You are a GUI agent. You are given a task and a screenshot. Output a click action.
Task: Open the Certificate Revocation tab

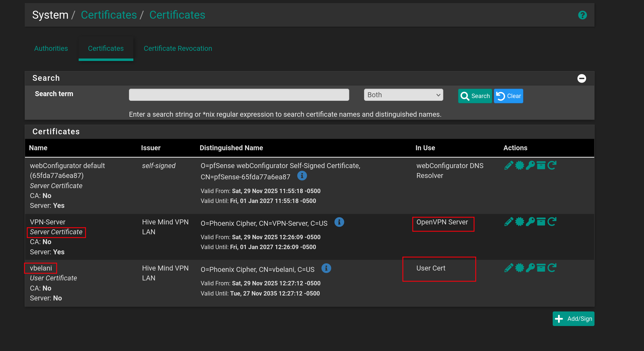pos(178,48)
